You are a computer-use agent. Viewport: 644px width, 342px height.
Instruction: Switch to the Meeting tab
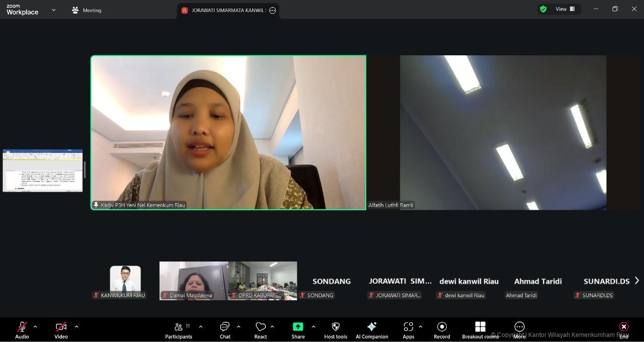[x=87, y=10]
